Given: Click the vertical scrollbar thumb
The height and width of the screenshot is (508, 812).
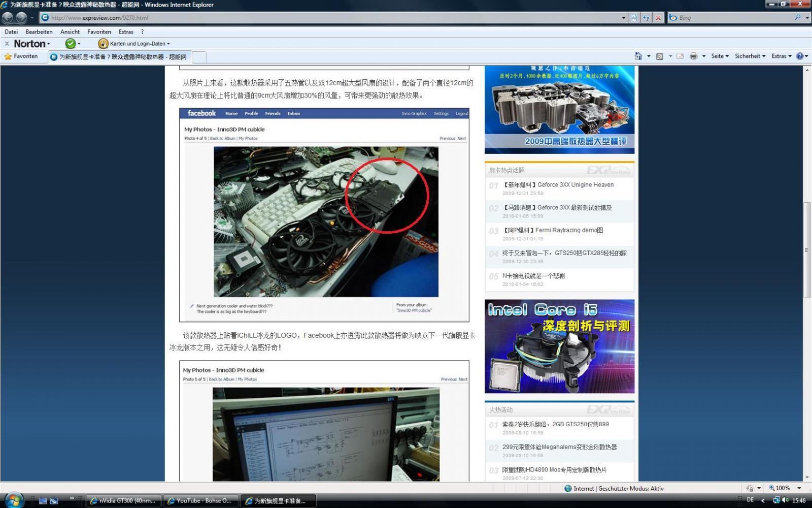Looking at the screenshot, I should 807,250.
